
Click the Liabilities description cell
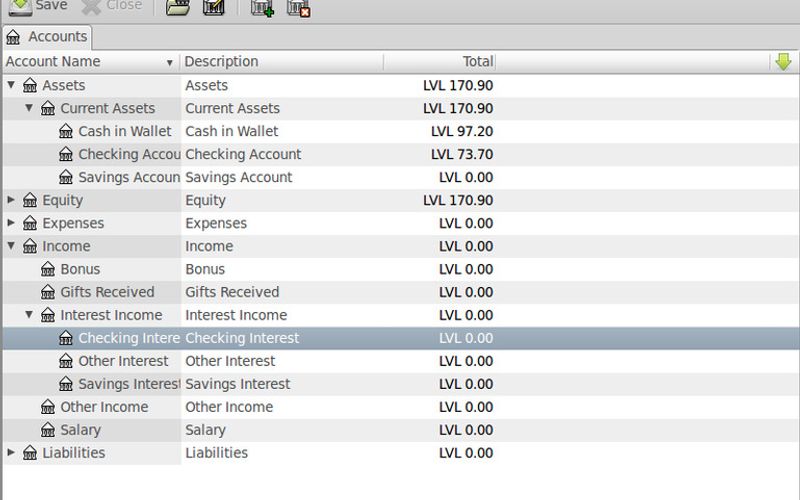216,453
